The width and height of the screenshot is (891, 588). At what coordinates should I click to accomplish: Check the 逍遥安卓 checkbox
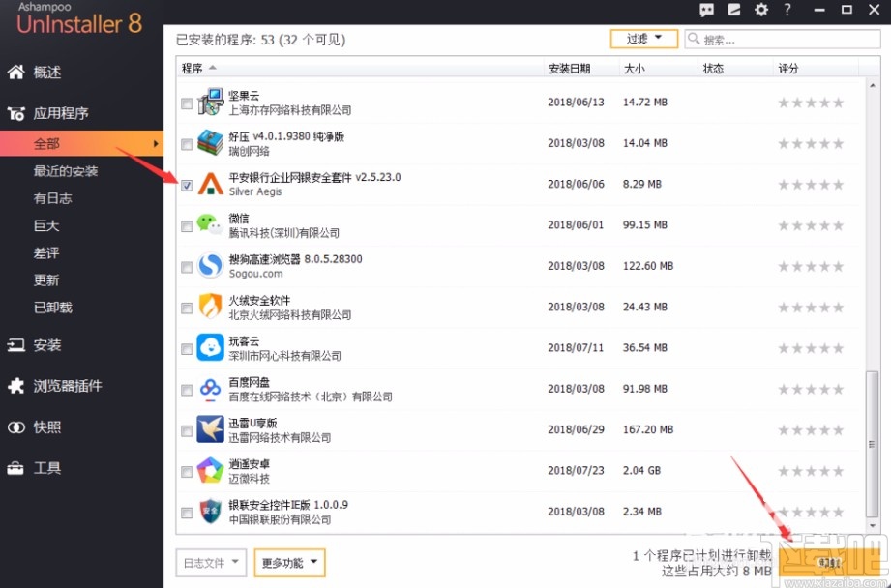187,472
